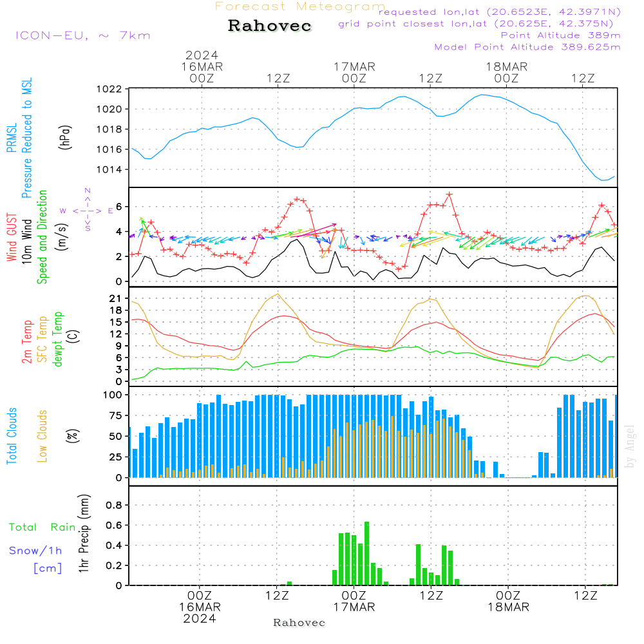Click the 'Rahovec' chart title

coord(270,26)
